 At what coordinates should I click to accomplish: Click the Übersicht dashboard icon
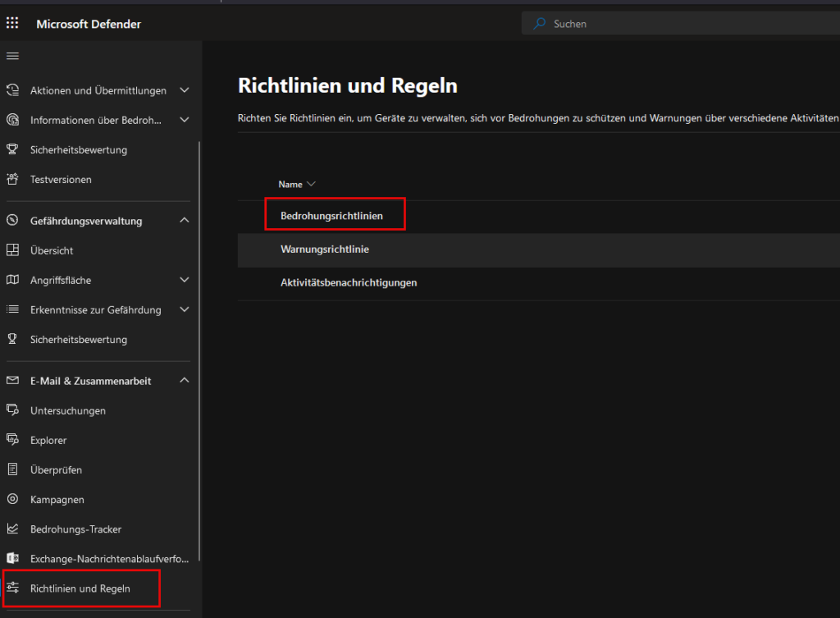pyautogui.click(x=12, y=249)
